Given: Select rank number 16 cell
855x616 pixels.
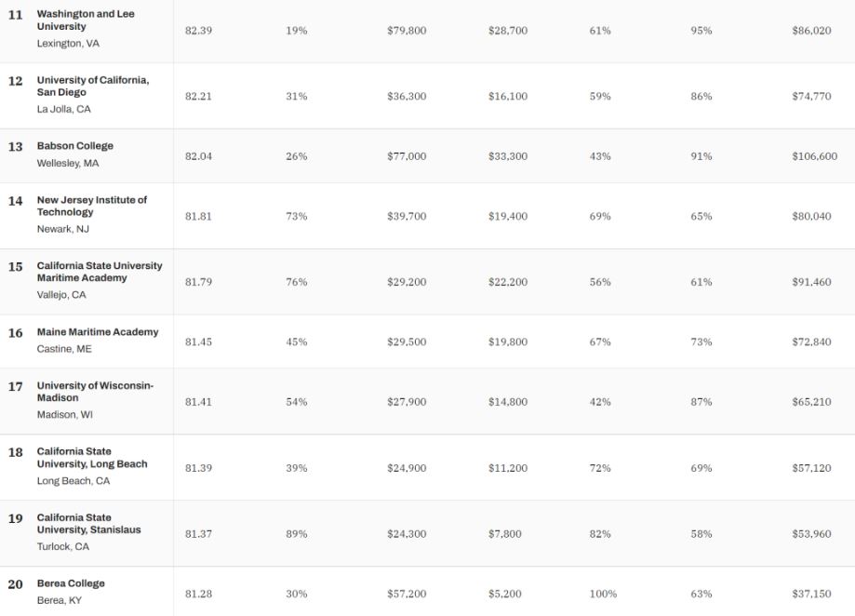Looking at the screenshot, I should pyautogui.click(x=15, y=333).
